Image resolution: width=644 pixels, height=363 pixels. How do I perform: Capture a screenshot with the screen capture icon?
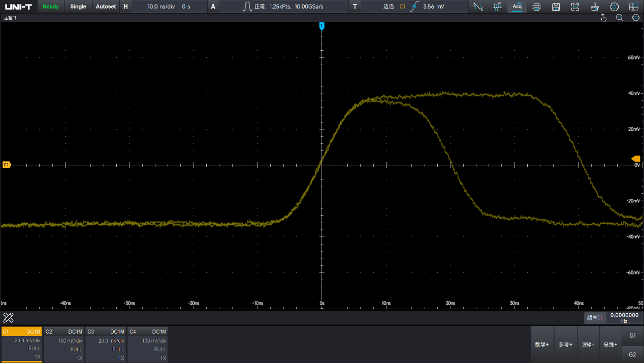pyautogui.click(x=575, y=7)
